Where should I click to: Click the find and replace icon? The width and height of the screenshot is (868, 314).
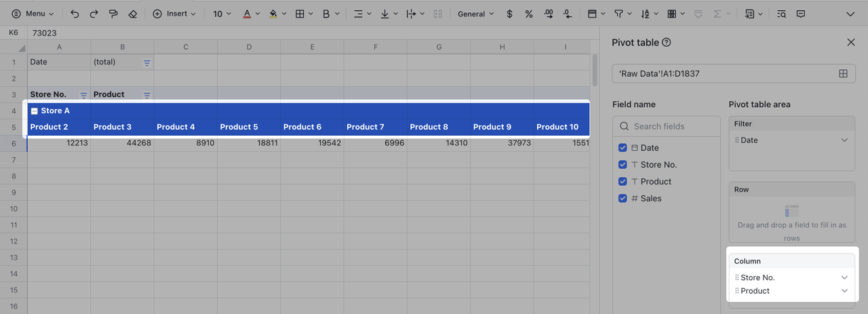point(781,14)
